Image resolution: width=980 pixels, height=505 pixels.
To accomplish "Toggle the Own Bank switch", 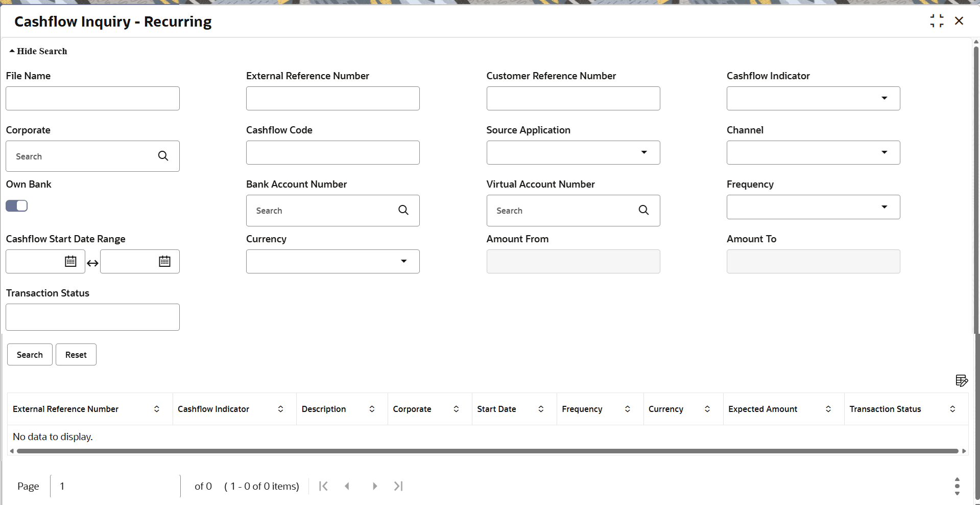I will point(17,205).
